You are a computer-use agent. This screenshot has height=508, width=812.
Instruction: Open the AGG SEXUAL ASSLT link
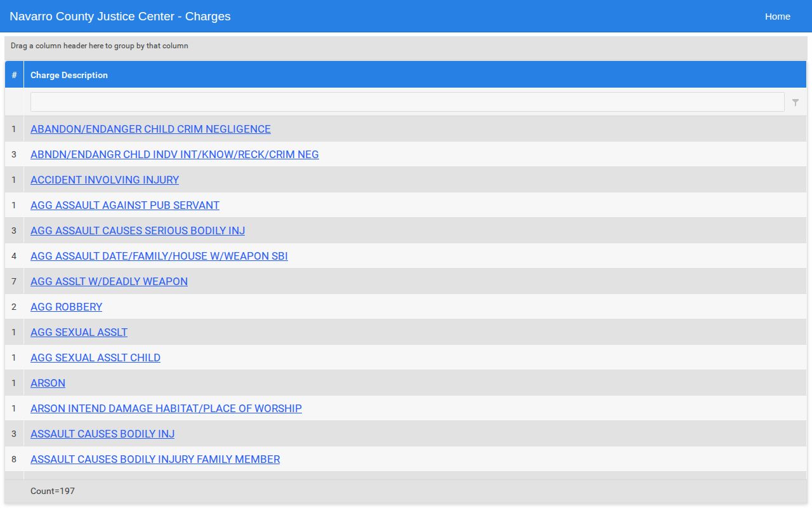[x=79, y=332]
